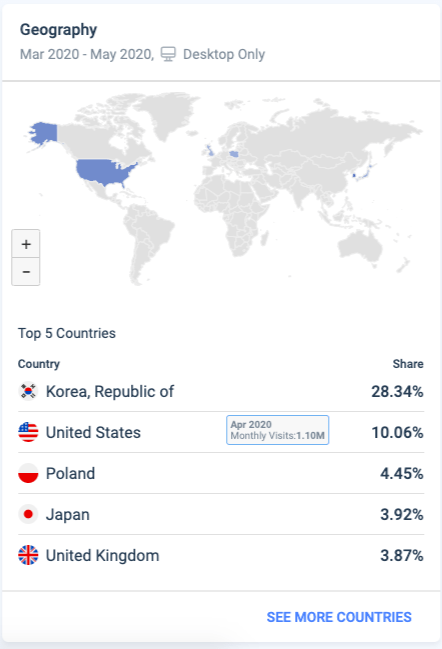Click the highlighted United States on map
The width and height of the screenshot is (442, 649).
point(106,172)
